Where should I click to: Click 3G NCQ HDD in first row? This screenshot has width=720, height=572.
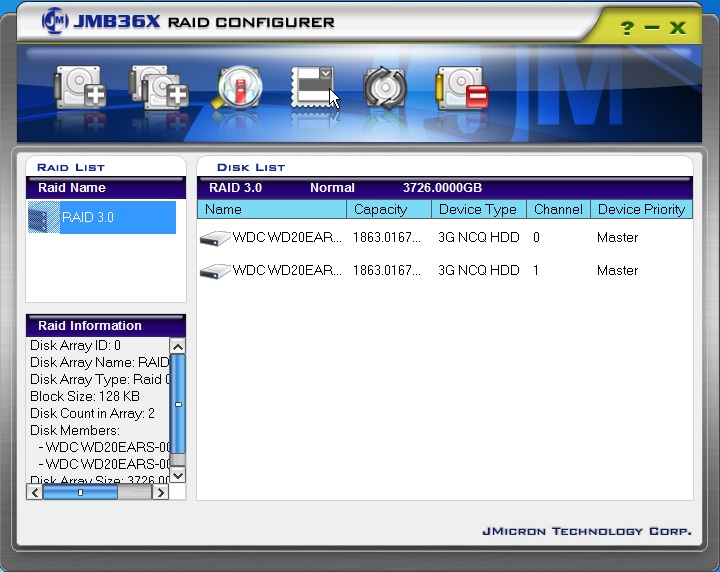click(478, 237)
